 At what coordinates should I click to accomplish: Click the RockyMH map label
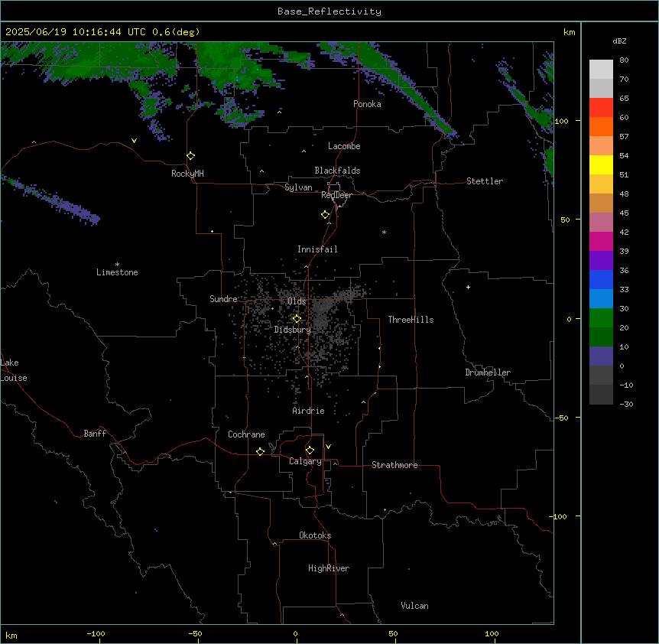tap(187, 174)
